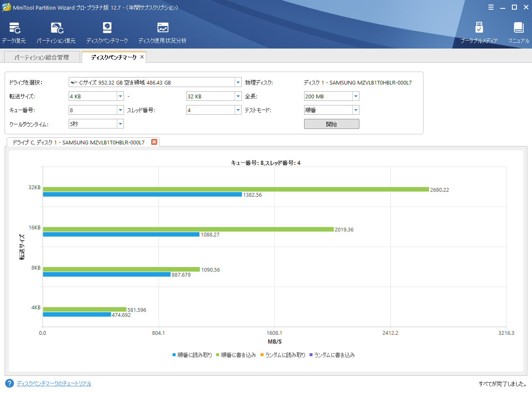Toggle ランダムに読み取り legend series

[283, 355]
